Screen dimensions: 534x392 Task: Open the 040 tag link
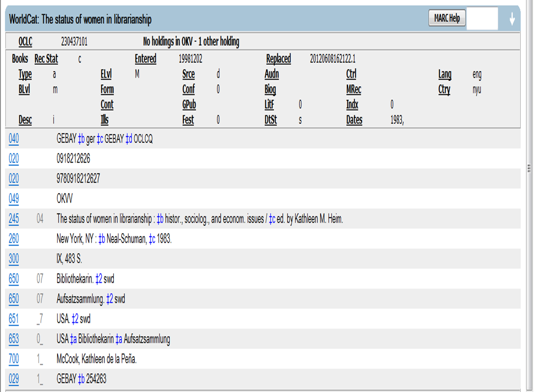pos(14,139)
